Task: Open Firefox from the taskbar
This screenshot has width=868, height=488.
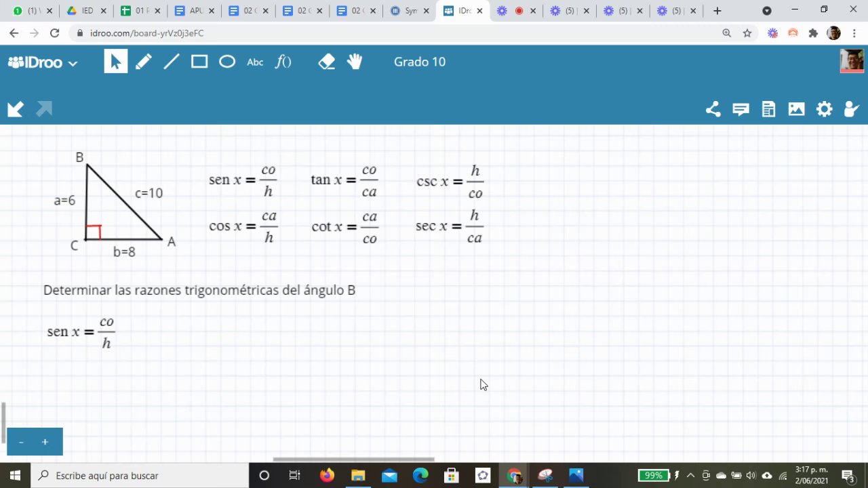Action: (327, 475)
